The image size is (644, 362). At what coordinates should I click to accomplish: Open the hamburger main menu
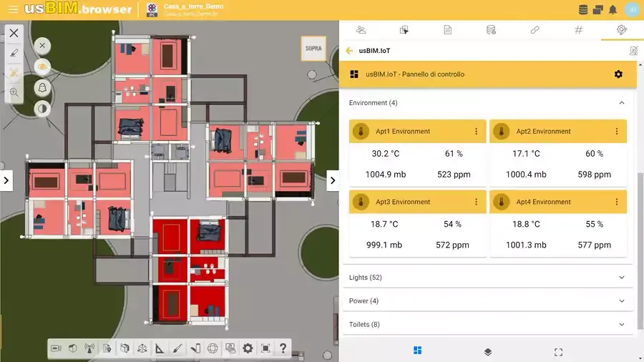tap(13, 9)
